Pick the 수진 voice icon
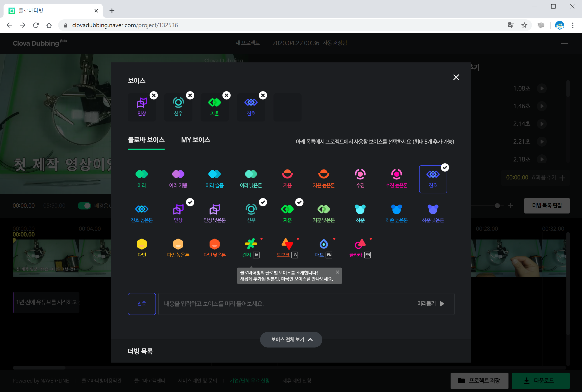The image size is (582, 392). (360, 174)
